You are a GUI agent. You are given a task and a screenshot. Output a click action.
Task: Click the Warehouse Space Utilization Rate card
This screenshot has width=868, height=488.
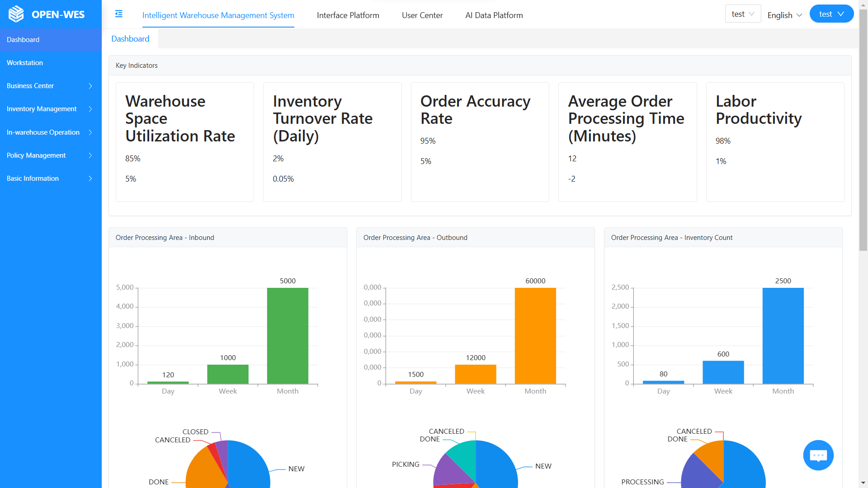pos(185,142)
